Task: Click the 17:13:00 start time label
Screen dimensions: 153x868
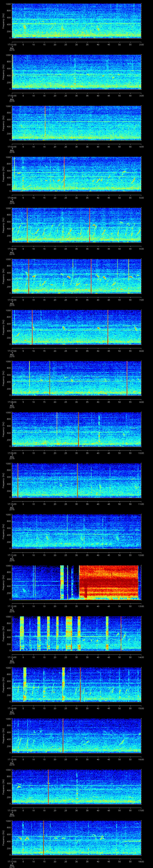Action: 12,657
